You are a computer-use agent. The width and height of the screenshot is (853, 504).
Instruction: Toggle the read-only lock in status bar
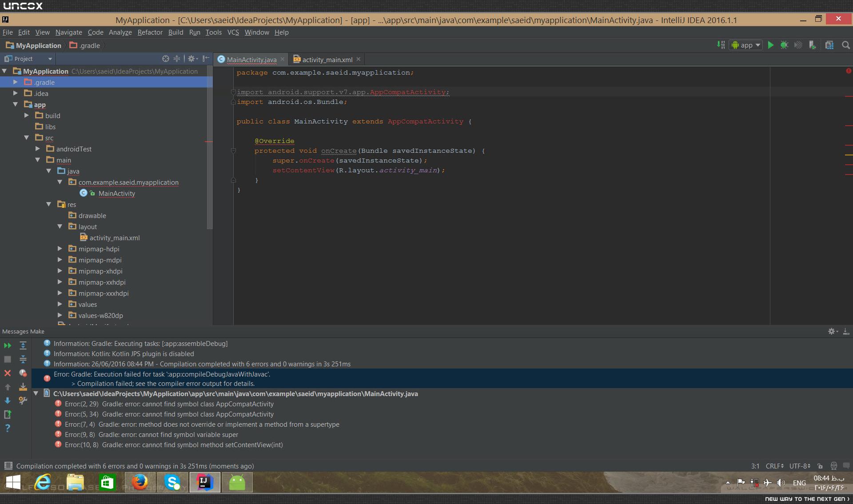[820, 466]
